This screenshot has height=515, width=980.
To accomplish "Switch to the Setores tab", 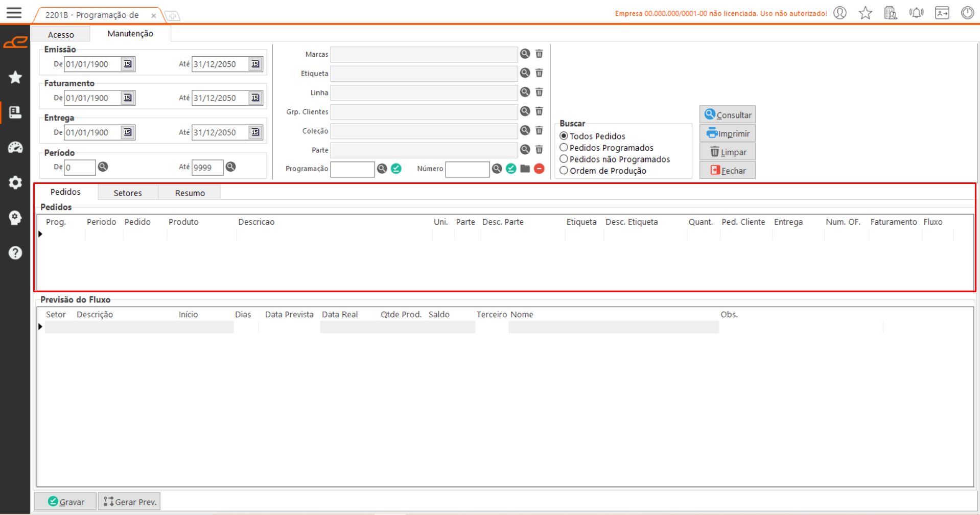I will pyautogui.click(x=128, y=193).
